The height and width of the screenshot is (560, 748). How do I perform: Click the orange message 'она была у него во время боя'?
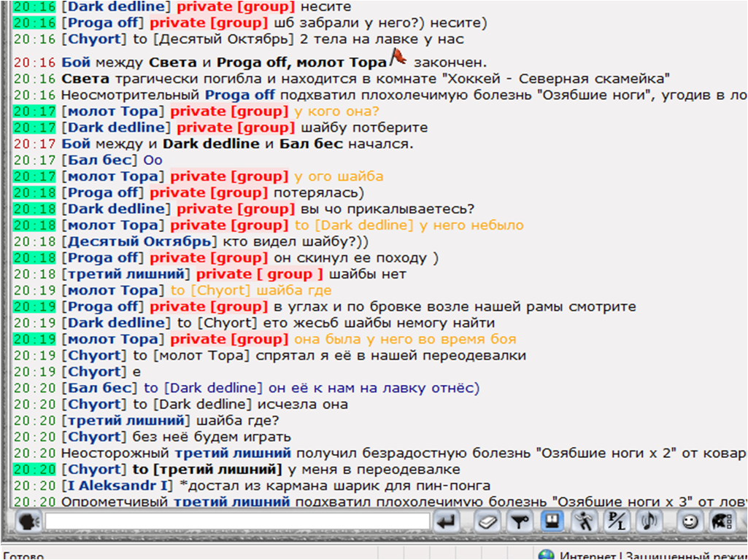click(406, 339)
